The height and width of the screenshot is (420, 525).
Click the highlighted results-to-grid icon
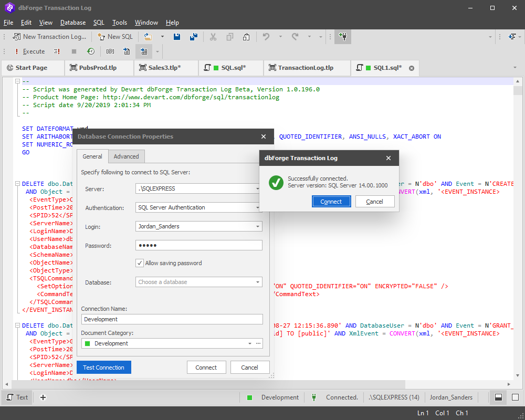click(x=144, y=51)
